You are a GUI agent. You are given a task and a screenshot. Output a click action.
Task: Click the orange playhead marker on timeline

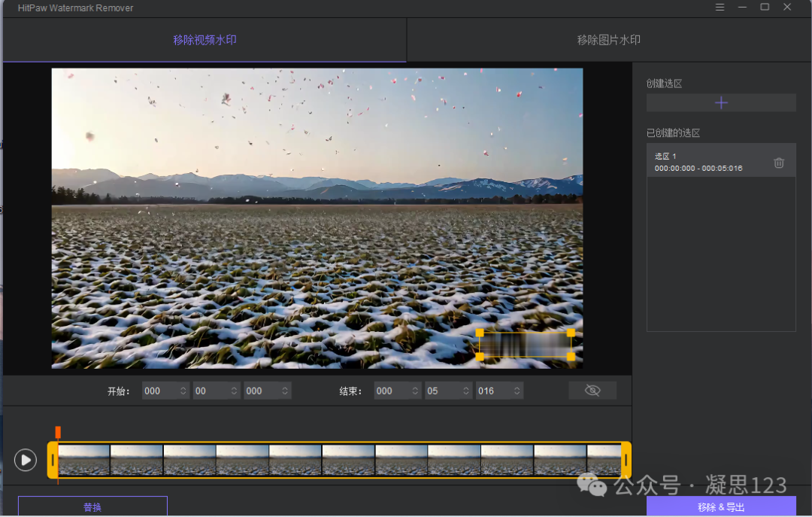tap(58, 432)
